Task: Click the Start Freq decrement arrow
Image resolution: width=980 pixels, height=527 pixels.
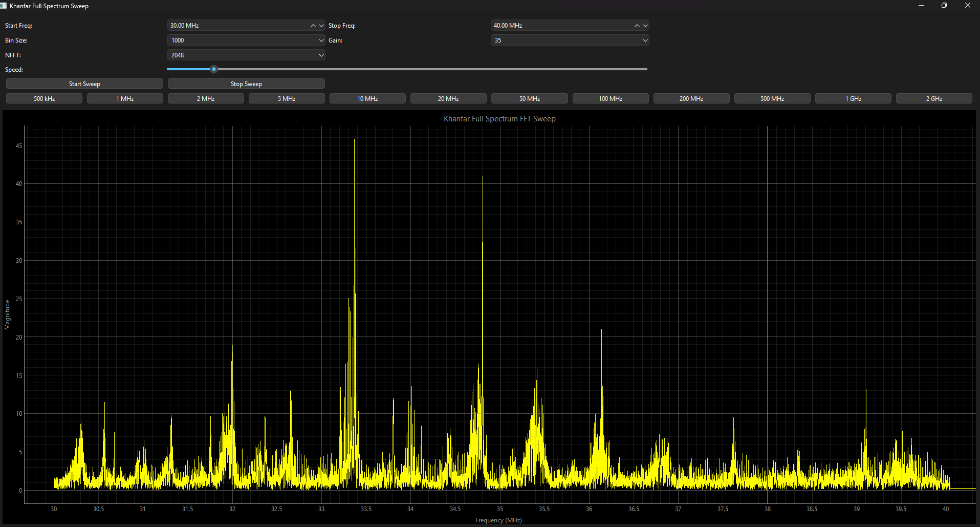Action: (x=321, y=25)
